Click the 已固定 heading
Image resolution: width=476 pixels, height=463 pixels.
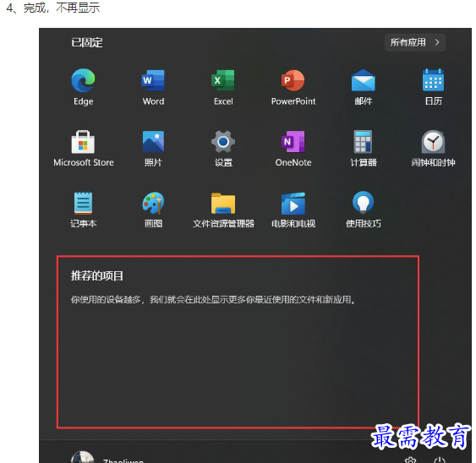87,42
